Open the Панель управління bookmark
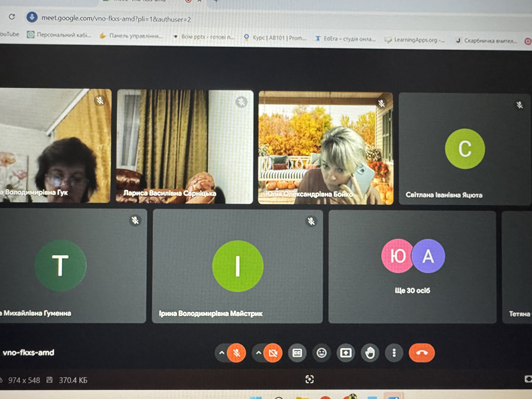The image size is (532, 399). [x=131, y=36]
